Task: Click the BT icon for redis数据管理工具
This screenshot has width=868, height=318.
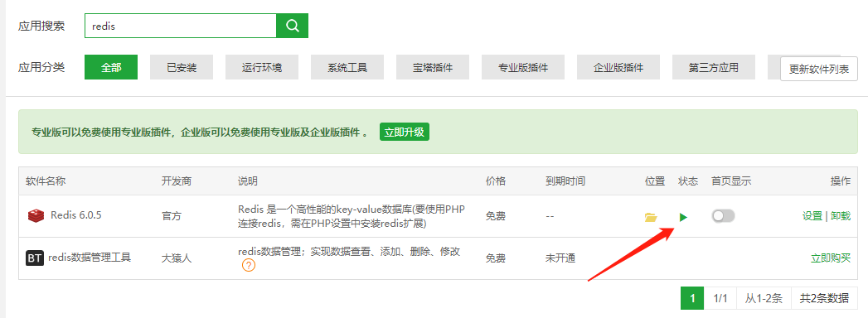Action: (x=35, y=258)
